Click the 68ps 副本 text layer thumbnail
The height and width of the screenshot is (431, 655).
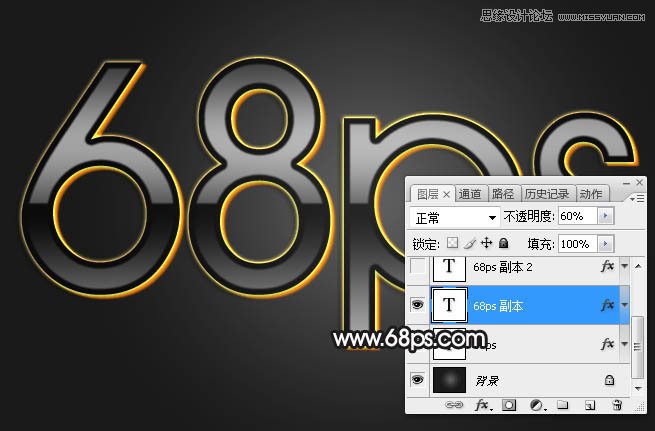coord(449,305)
